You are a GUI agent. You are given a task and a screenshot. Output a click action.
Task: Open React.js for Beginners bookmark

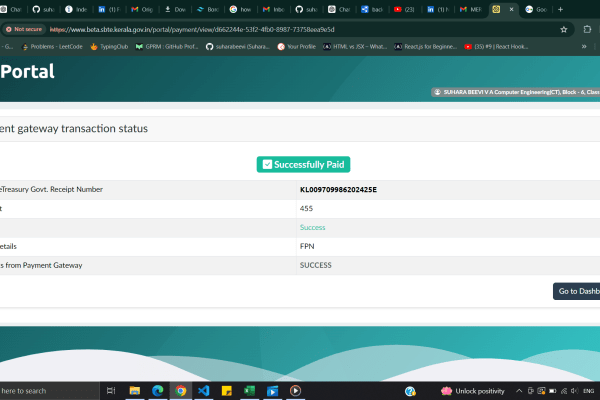(x=426, y=47)
